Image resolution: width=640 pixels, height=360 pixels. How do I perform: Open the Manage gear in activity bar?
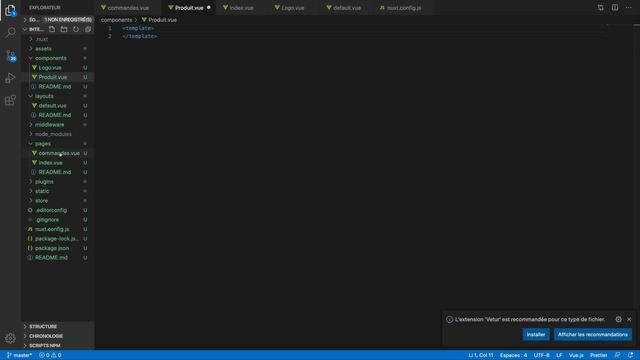[x=10, y=338]
